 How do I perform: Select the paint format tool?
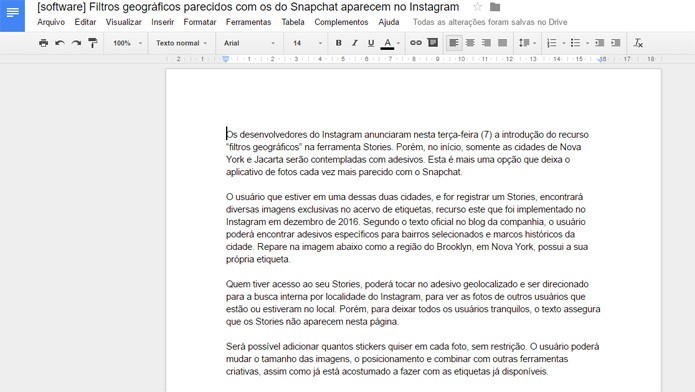[93, 43]
